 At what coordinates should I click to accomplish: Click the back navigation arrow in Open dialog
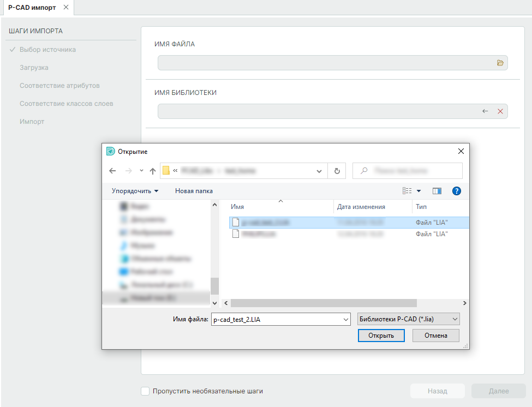[x=112, y=171]
